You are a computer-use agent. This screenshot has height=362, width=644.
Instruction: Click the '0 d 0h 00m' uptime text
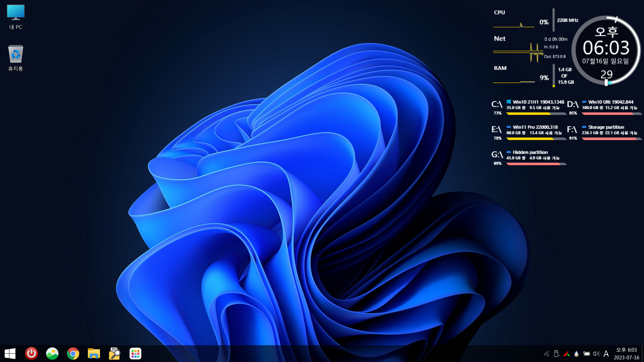click(556, 39)
